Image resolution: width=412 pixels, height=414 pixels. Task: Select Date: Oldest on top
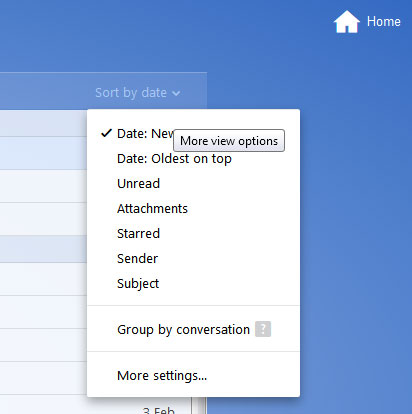click(193, 159)
